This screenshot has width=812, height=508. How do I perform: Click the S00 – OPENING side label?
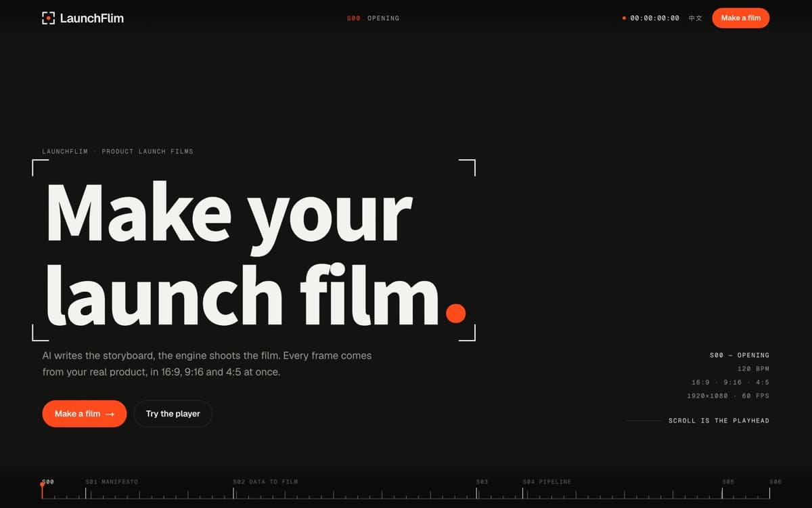click(x=740, y=355)
